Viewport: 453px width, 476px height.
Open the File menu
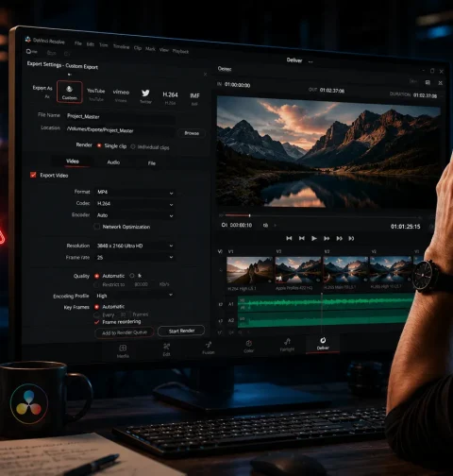pyautogui.click(x=78, y=43)
